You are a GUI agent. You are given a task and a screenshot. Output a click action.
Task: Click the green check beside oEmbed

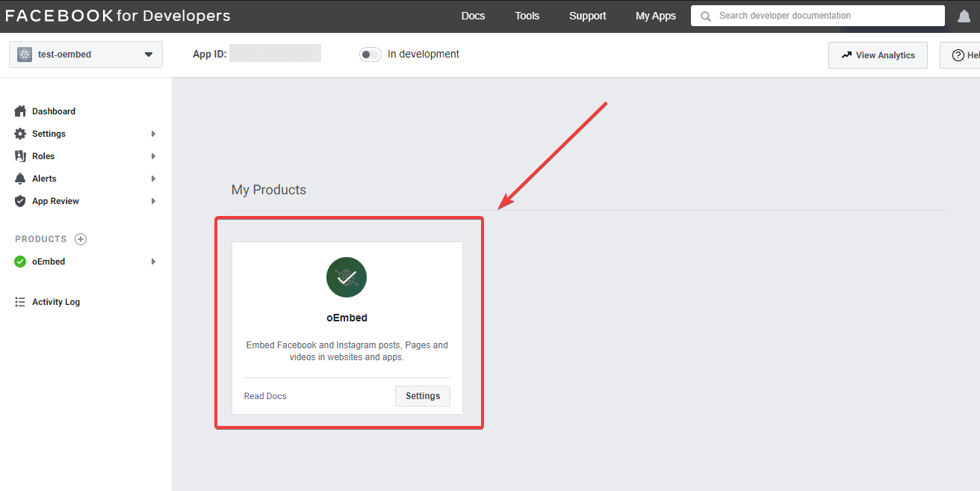point(19,262)
